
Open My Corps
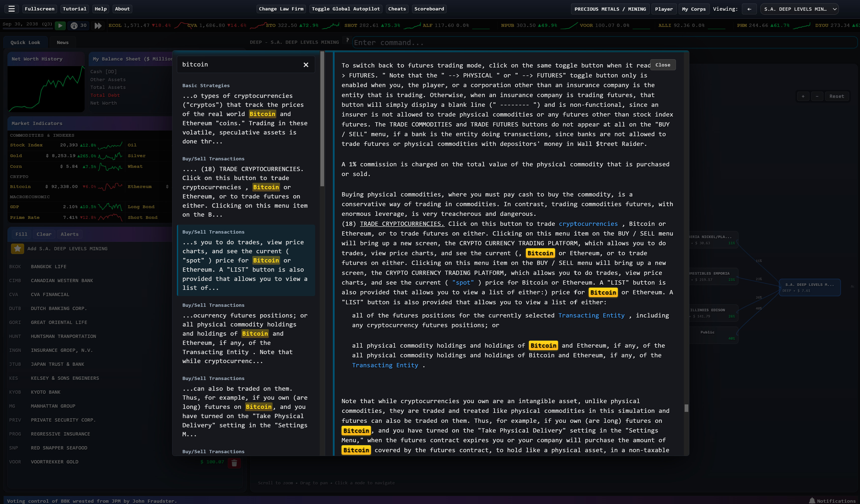(694, 9)
